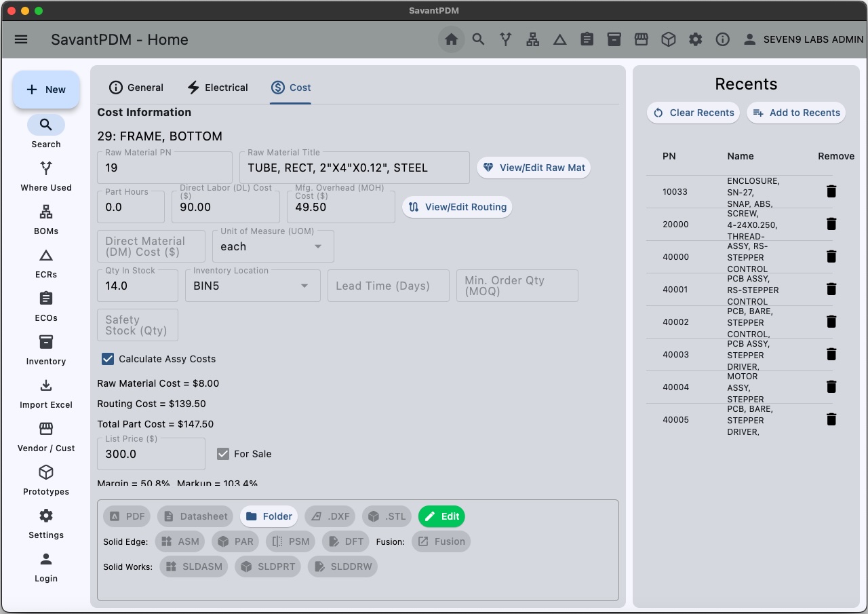The height and width of the screenshot is (614, 868).
Task: Open Prototypes cube icon in the top toolbar
Action: coord(668,39)
